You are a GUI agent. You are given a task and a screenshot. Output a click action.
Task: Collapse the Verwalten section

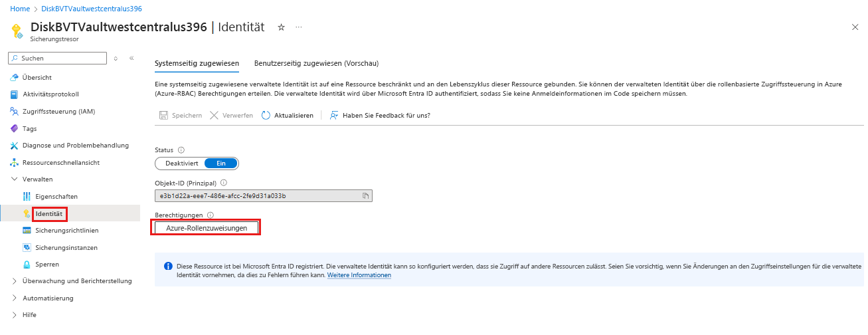click(x=15, y=179)
